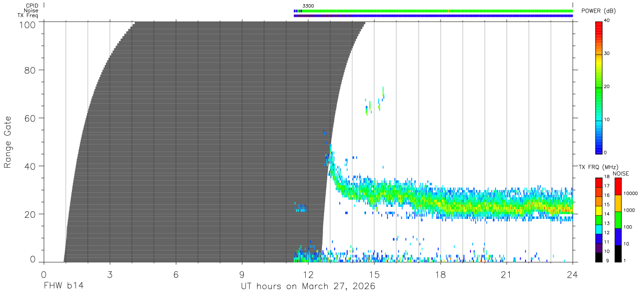Screen dimensions: 644x297
Task: Click the 12 UT hour tick label
Action: 308,274
